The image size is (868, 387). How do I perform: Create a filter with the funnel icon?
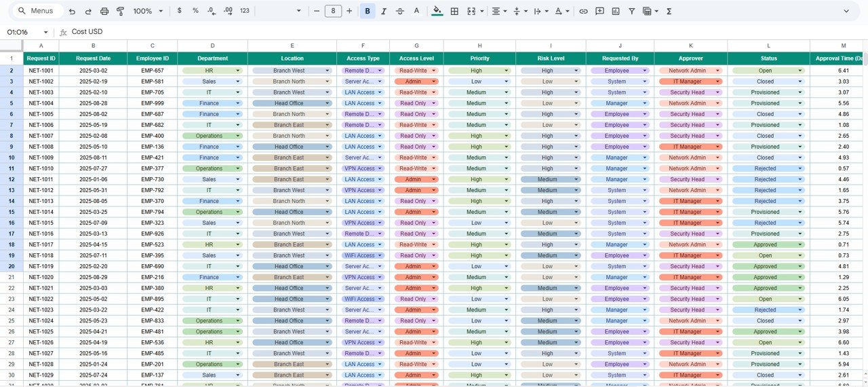632,12
